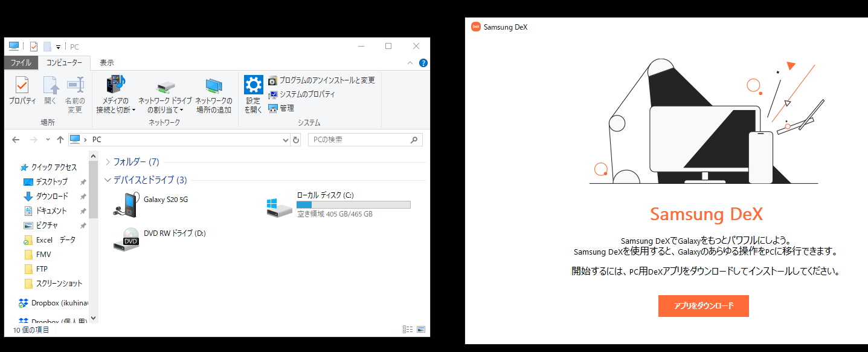
Task: Click the Back navigation arrow
Action: [x=16, y=140]
